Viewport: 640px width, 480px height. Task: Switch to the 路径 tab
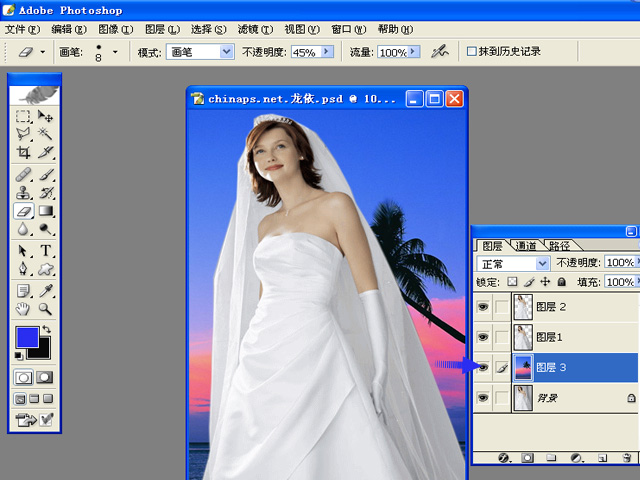(559, 245)
